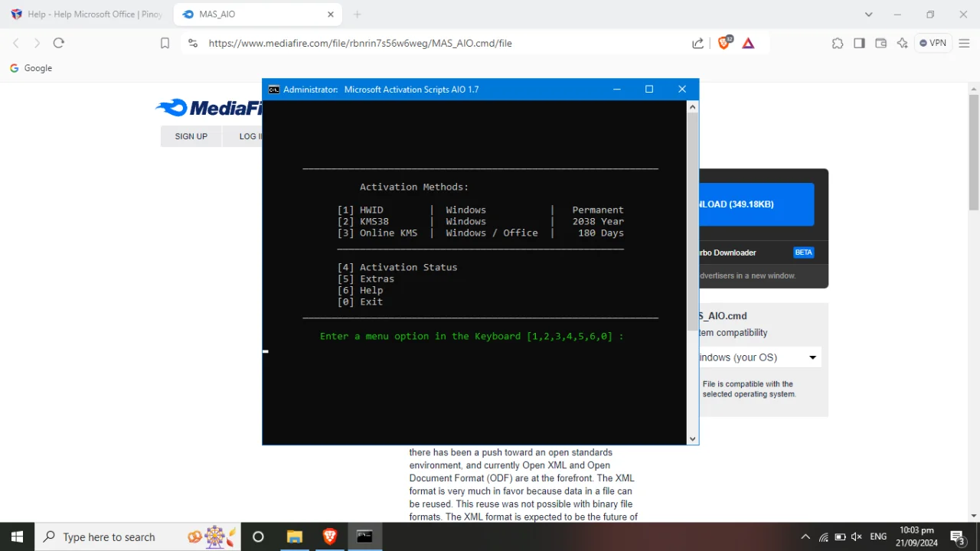
Task: Toggle the browser sidebar panel icon
Action: (859, 44)
